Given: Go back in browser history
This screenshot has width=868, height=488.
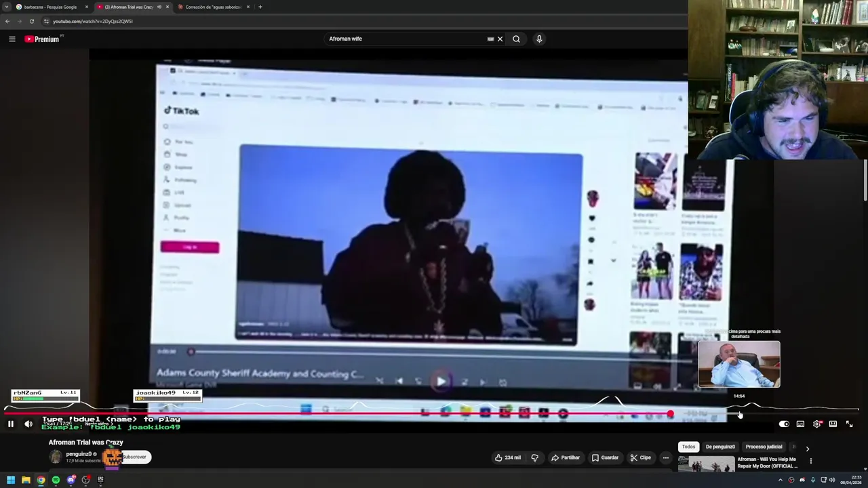Looking at the screenshot, I should (7, 21).
